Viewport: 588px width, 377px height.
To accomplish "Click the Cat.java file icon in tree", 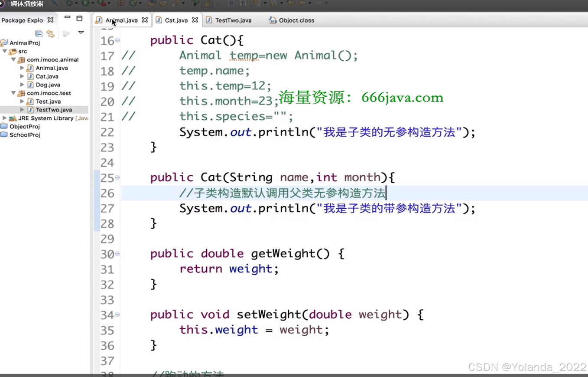I will tap(30, 76).
